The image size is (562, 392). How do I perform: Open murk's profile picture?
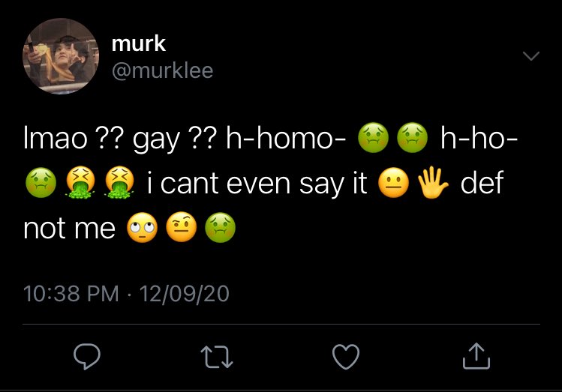click(61, 56)
